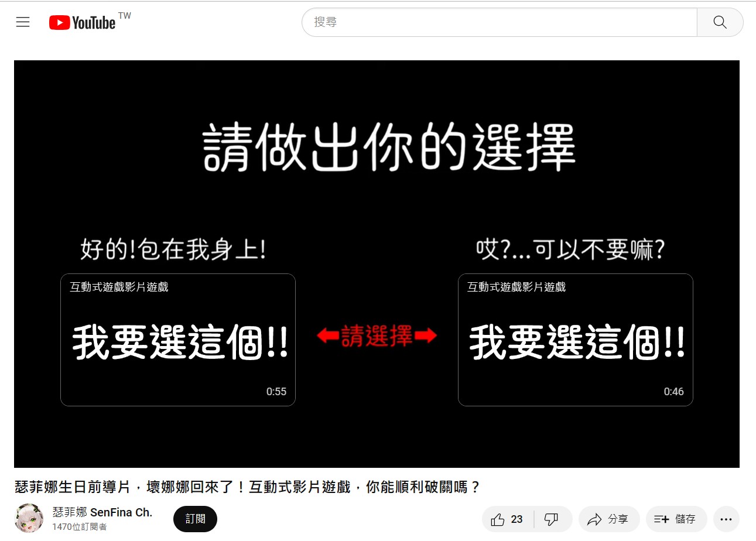The height and width of the screenshot is (541, 756).
Task: Save the video with 儲存
Action: 676,519
